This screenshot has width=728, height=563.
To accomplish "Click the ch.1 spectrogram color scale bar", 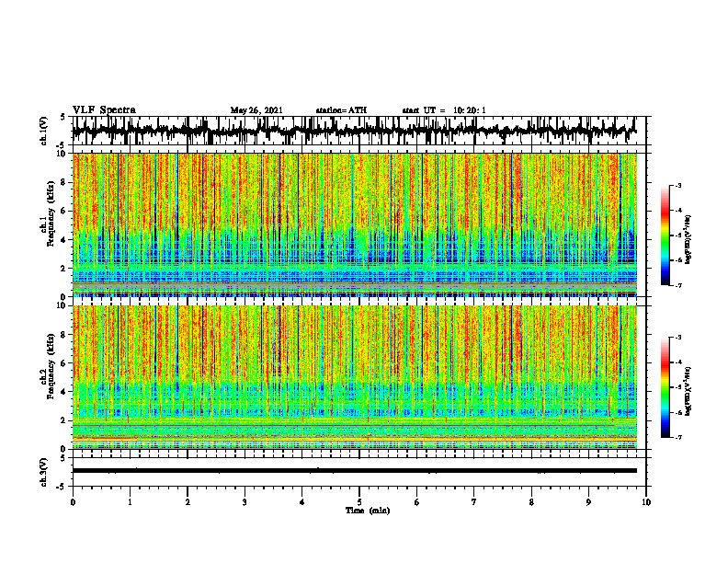I will 665,236.
